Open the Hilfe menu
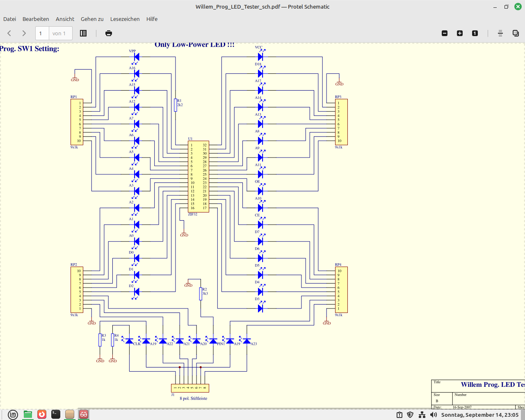The image size is (525, 420). pyautogui.click(x=152, y=19)
